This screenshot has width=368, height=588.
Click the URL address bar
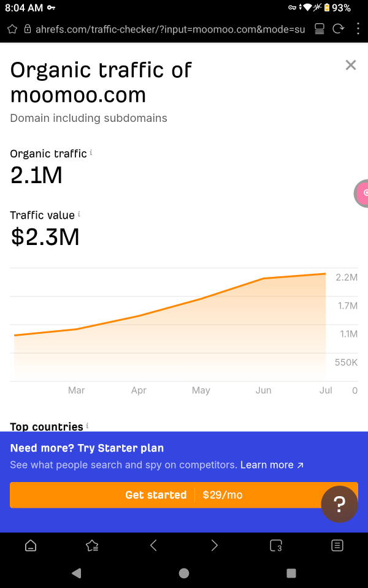(170, 29)
